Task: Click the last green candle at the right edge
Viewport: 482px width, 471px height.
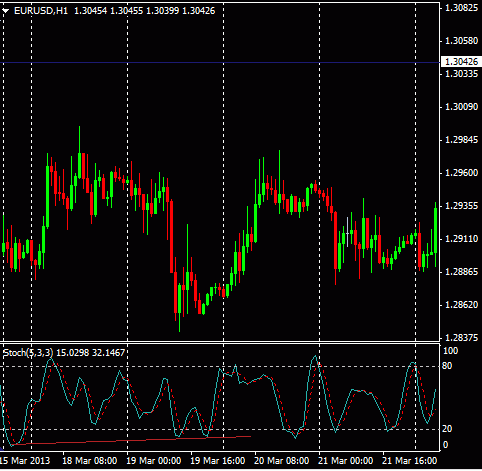Action: [435, 230]
